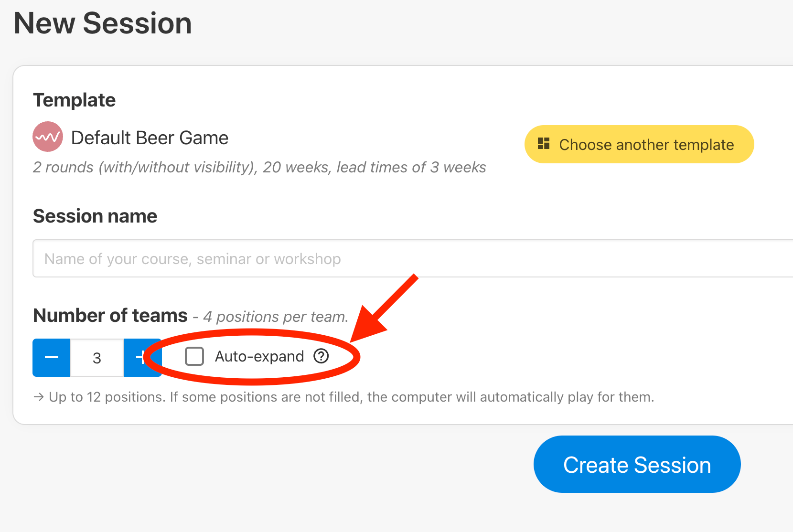Screen dimensions: 793x532
Task: Decrease number of teams with minus button
Action: (51, 358)
